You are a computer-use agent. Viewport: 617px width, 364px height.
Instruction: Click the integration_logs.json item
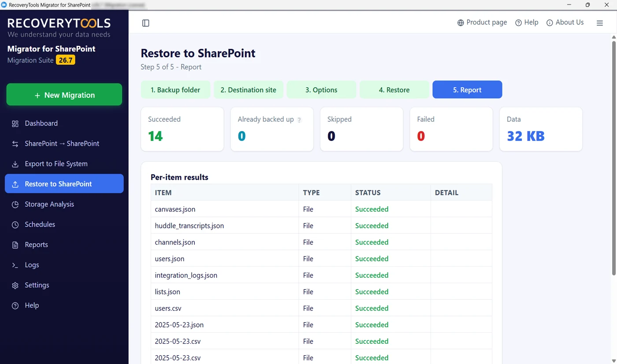tap(186, 275)
